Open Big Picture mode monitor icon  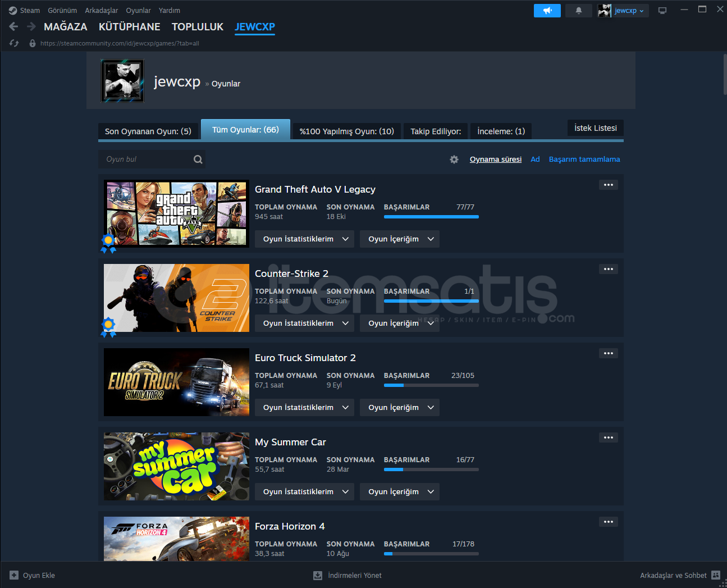click(x=662, y=11)
